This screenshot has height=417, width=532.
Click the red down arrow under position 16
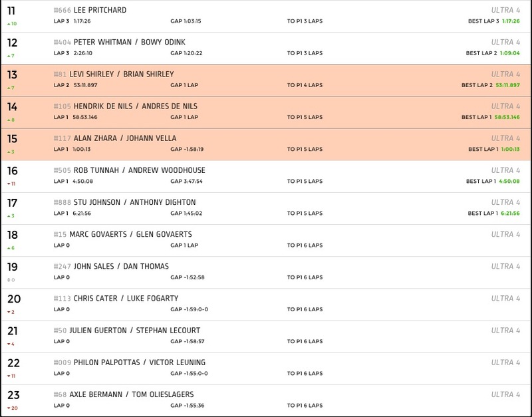9,183
